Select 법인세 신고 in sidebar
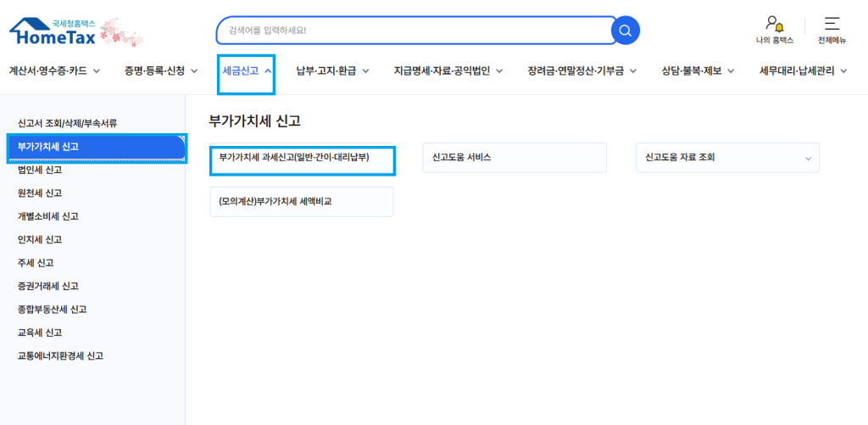Image resolution: width=868 pixels, height=425 pixels. [x=39, y=171]
